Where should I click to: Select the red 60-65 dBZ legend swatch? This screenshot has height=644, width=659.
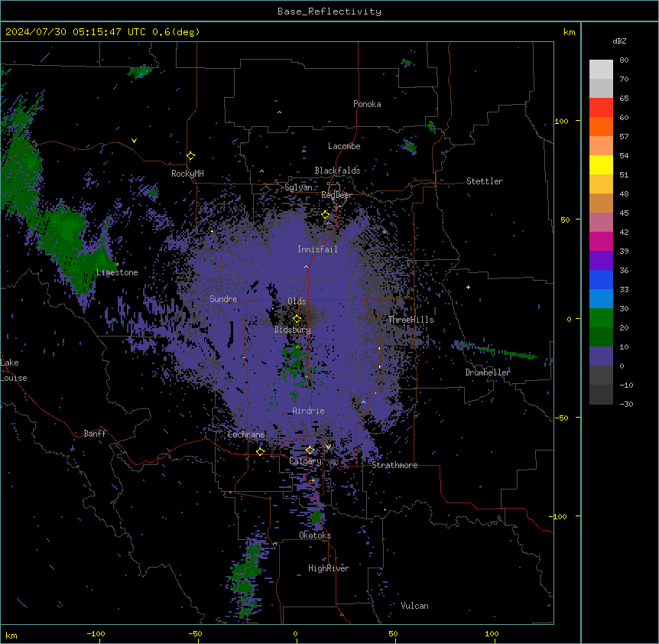pyautogui.click(x=601, y=107)
